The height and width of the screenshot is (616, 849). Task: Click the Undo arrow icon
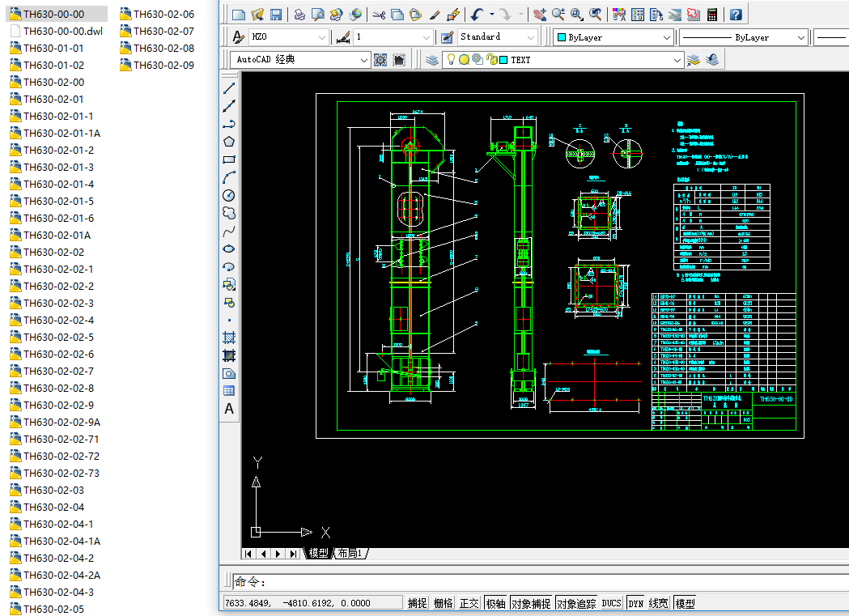tap(477, 15)
